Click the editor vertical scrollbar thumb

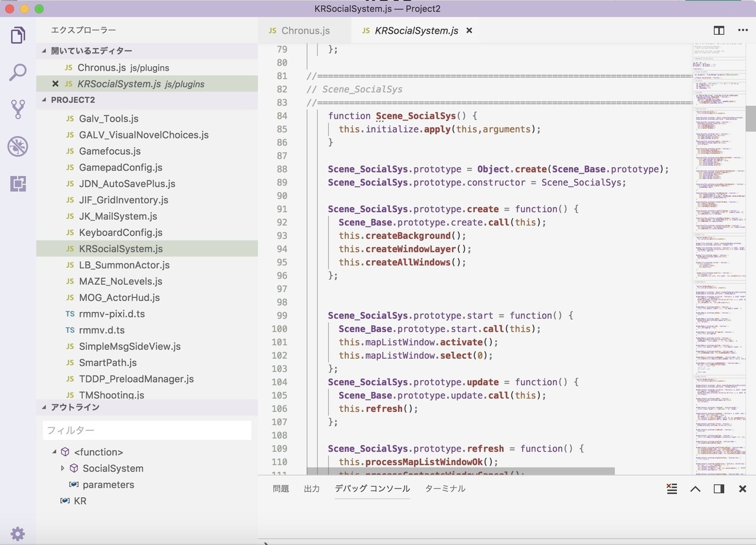coord(751,118)
